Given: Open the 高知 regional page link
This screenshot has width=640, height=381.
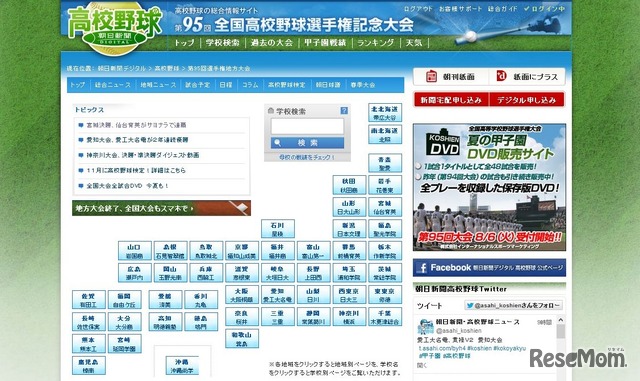Looking at the screenshot, I should pyautogui.click(x=165, y=318).
